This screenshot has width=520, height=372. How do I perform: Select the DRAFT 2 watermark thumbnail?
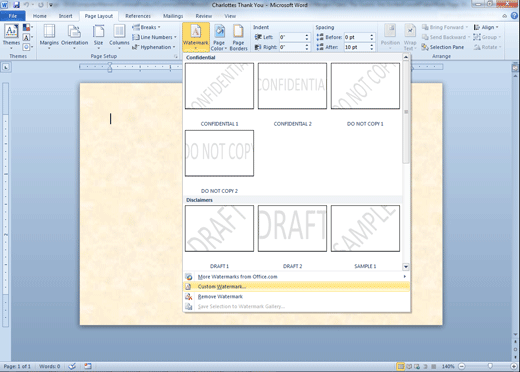coord(292,228)
